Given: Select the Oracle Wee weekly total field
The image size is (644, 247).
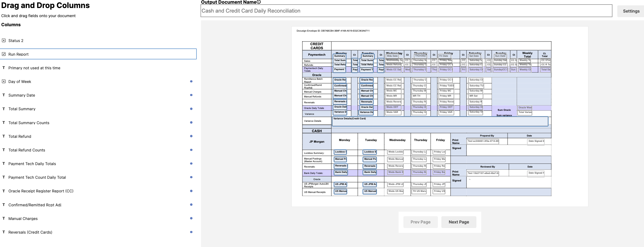Looking at the screenshot, I should [525, 108].
